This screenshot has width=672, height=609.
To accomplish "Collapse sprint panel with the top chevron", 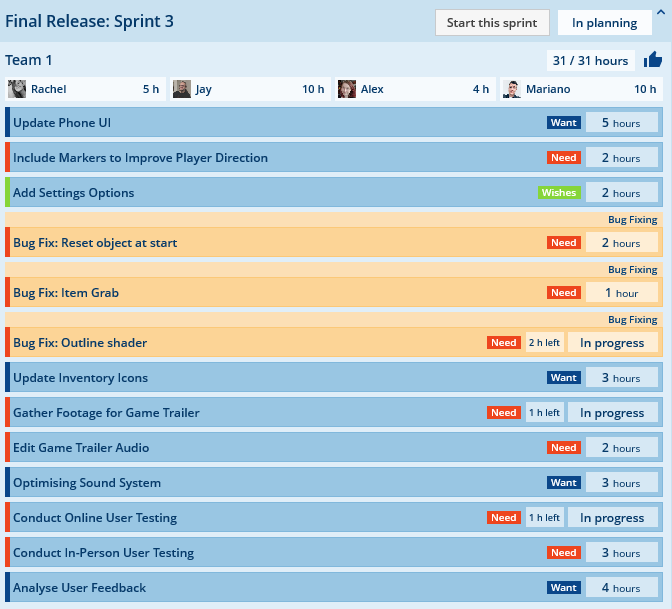I will [x=661, y=12].
